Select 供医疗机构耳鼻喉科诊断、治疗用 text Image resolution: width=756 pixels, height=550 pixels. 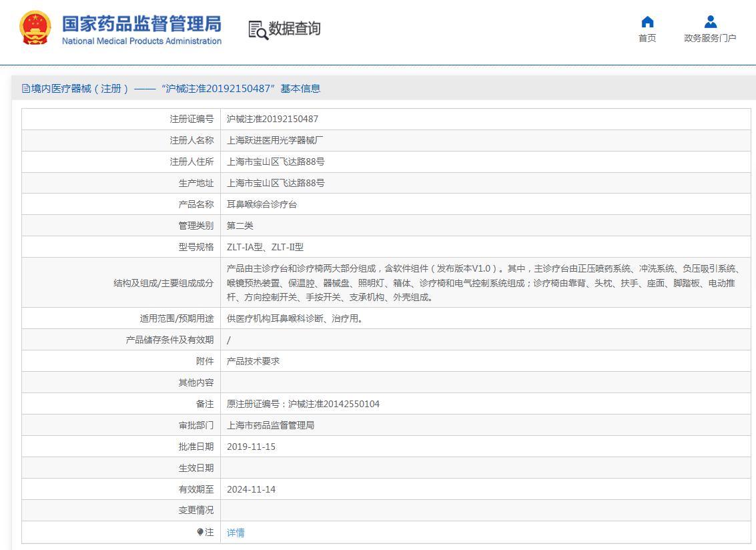point(294,318)
